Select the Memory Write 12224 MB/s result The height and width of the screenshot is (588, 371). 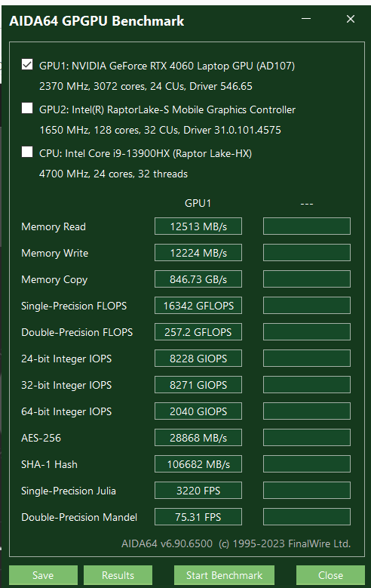click(198, 253)
